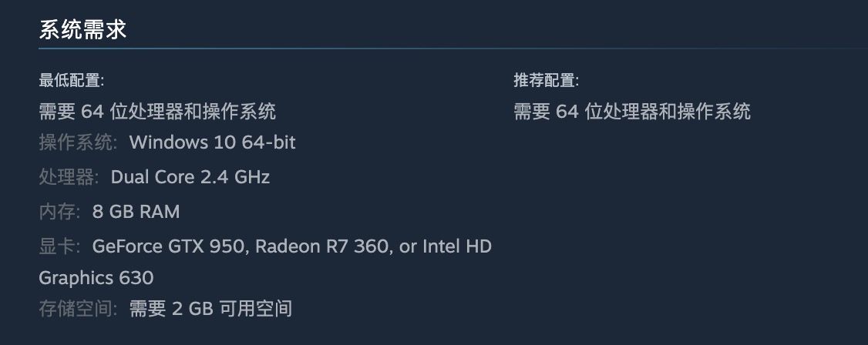This screenshot has height=345, width=868.
Task: Click the 系统需求 section heading
Action: (x=82, y=29)
